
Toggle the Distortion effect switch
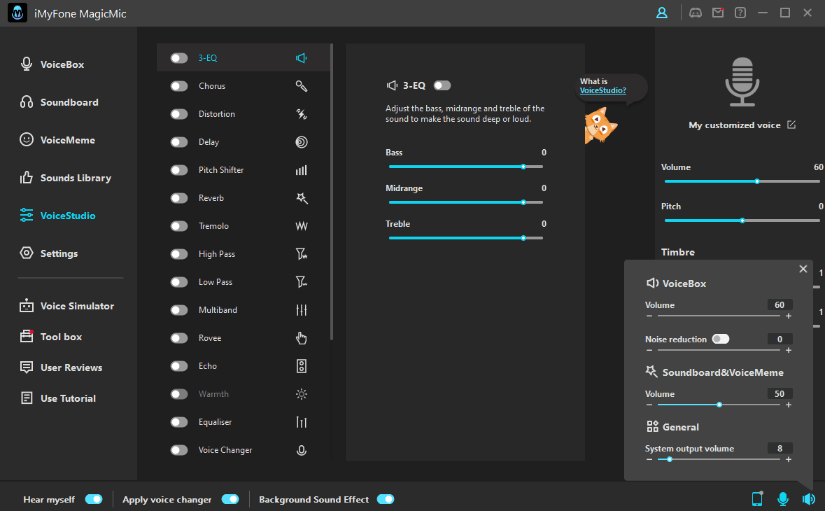[x=179, y=114]
